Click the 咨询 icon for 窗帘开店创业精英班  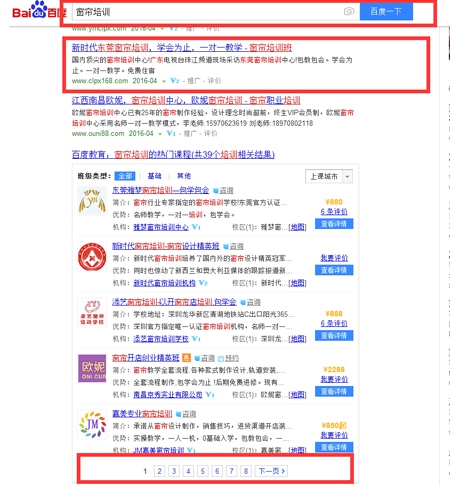click(x=204, y=358)
